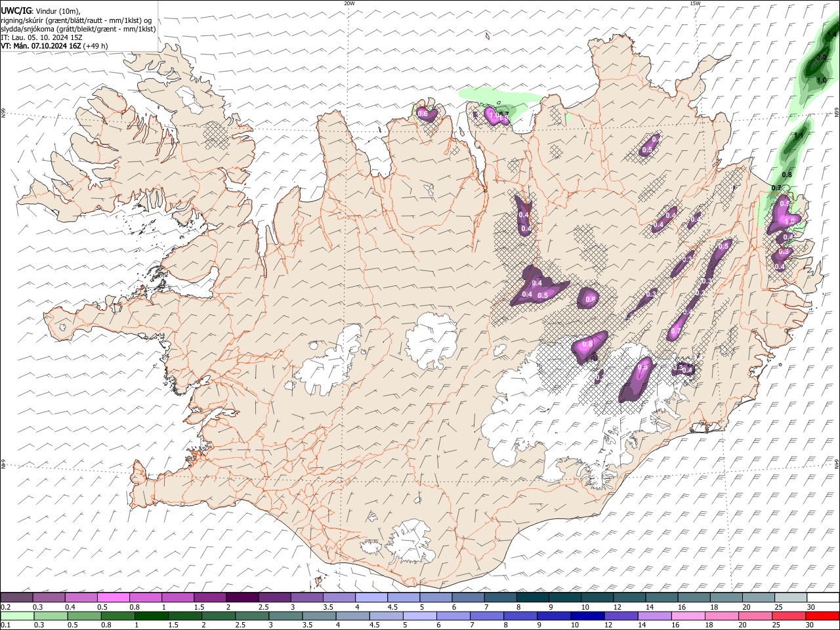Click the 15W longitude label
Image resolution: width=840 pixels, height=630 pixels.
pos(695,3)
